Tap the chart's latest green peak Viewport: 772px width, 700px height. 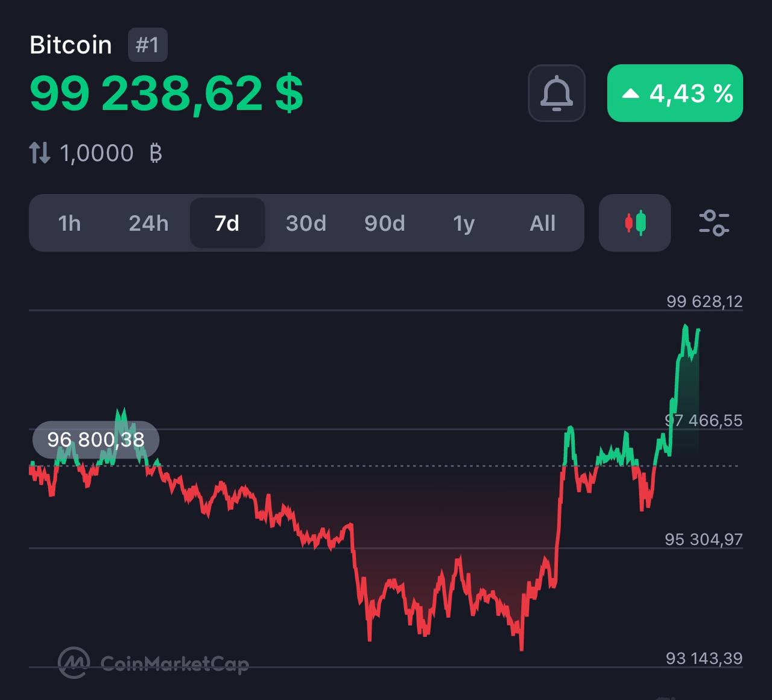coord(685,327)
